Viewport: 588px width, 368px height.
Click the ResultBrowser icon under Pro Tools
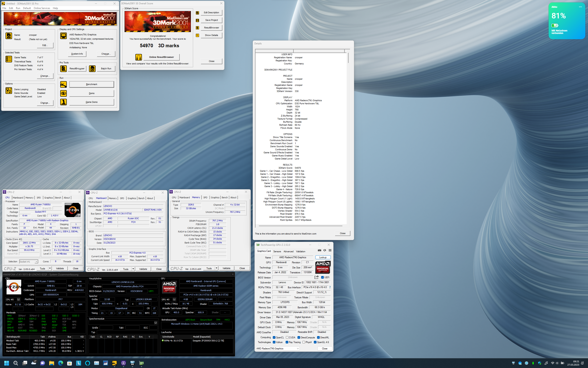[63, 69]
